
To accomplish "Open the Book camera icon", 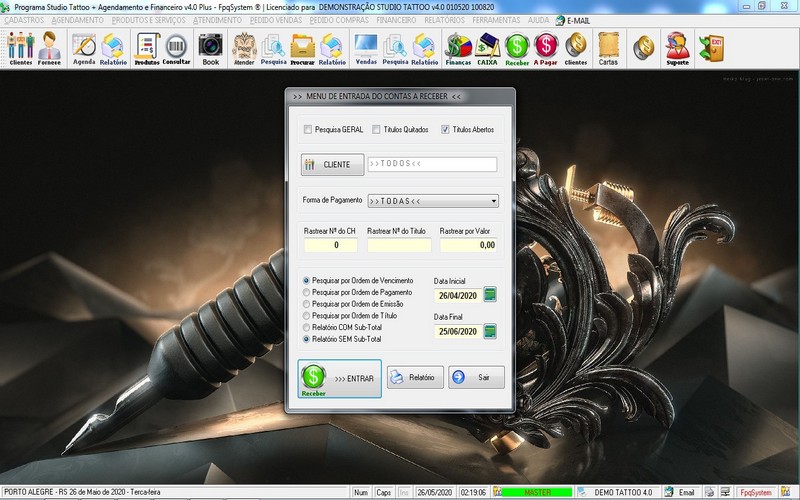I will pos(210,48).
